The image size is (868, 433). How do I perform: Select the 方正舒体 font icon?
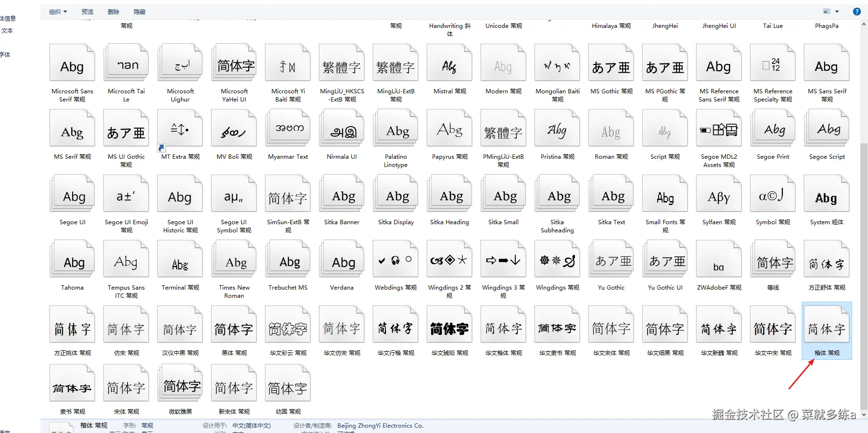[x=827, y=259]
